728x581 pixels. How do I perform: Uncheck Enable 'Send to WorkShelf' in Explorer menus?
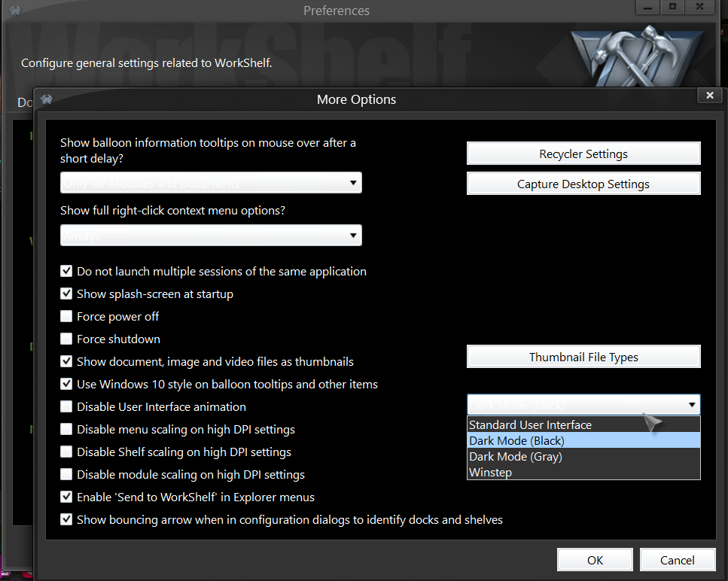[x=66, y=497]
